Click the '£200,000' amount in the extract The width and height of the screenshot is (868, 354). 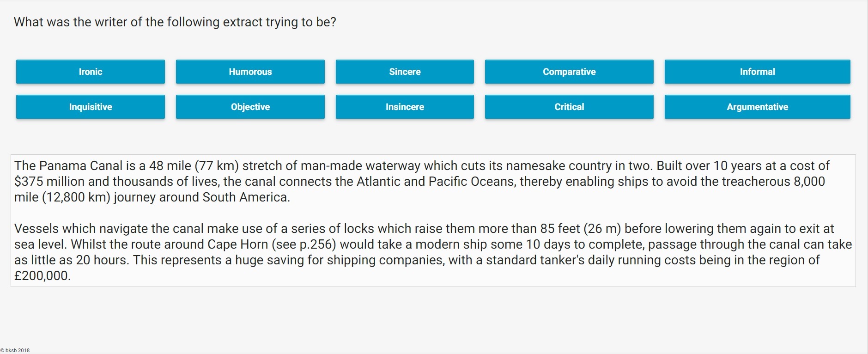click(42, 276)
